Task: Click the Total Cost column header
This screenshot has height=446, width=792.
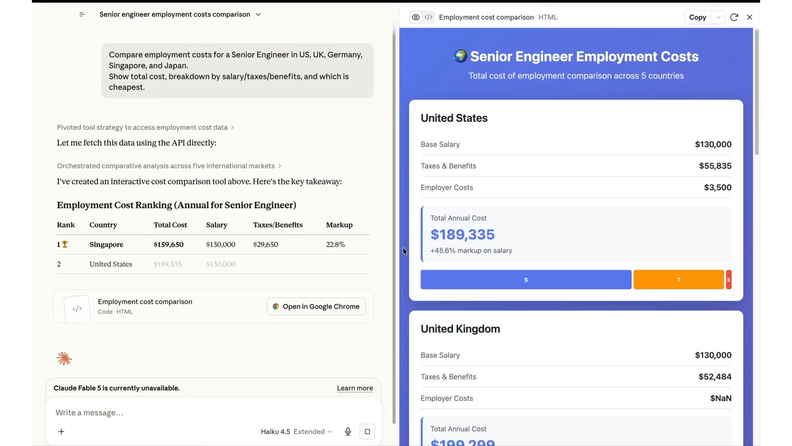Action: [170, 225]
